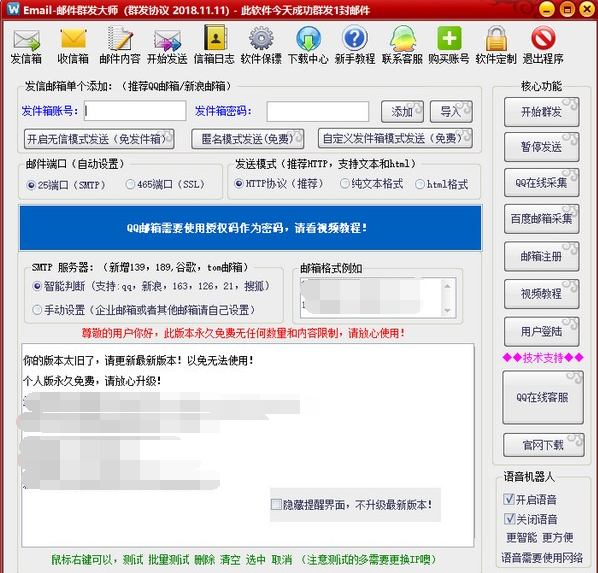
Task: Open the 信箱日志 mailbox log
Action: (214, 45)
